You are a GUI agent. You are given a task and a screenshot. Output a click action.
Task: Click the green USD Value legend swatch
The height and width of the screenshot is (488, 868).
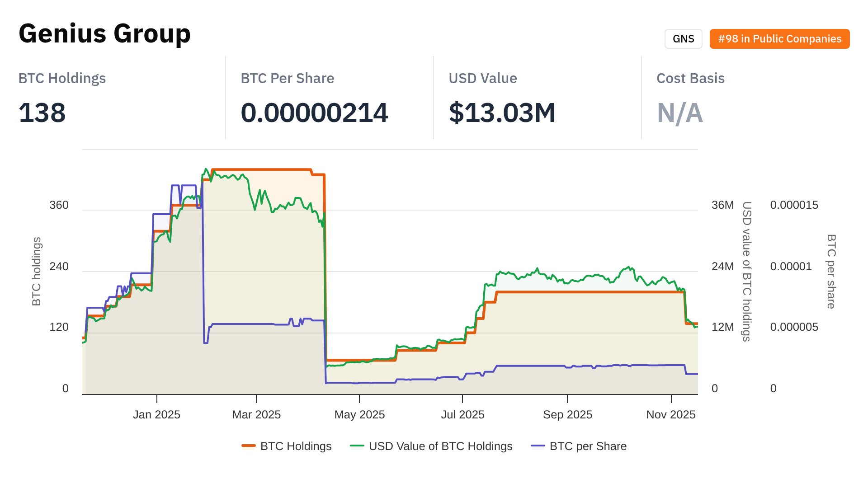(357, 446)
